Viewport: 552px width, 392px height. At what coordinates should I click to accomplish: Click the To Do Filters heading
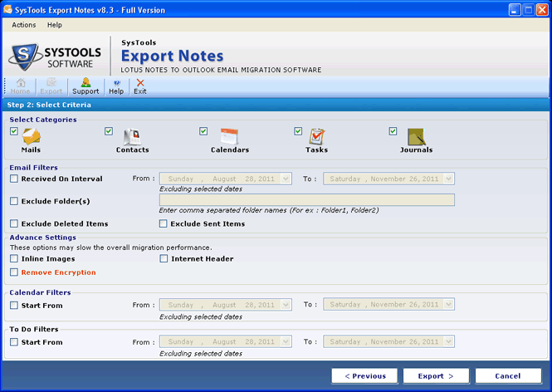[34, 329]
